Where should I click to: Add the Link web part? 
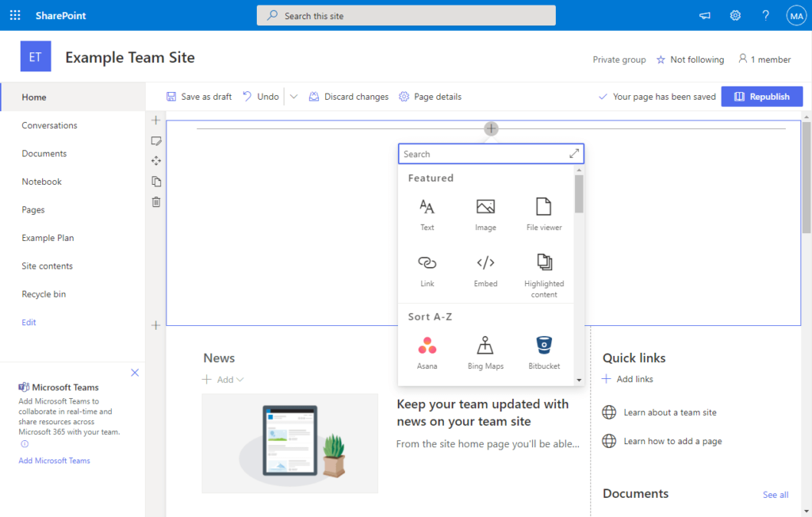pos(427,270)
